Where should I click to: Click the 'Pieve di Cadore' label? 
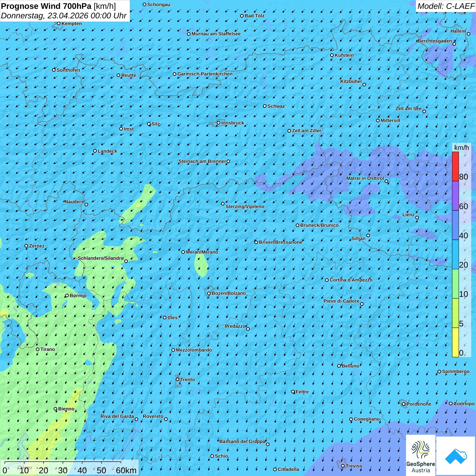(x=341, y=301)
